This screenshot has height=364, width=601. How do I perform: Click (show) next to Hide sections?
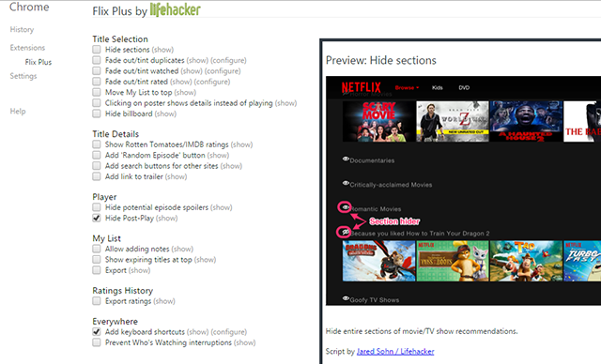pos(162,50)
